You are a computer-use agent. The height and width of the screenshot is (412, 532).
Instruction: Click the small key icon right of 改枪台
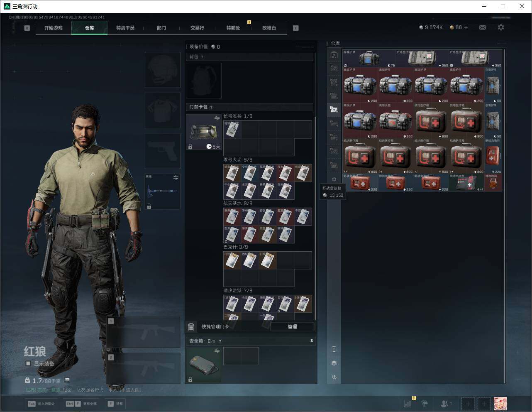[296, 28]
